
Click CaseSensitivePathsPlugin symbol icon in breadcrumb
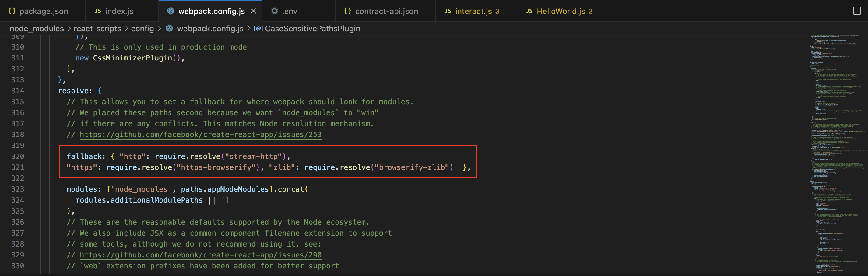tap(258, 29)
